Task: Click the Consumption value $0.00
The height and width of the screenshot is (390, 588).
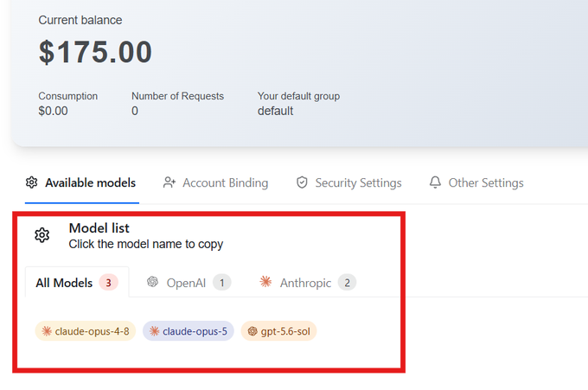Action: [53, 111]
